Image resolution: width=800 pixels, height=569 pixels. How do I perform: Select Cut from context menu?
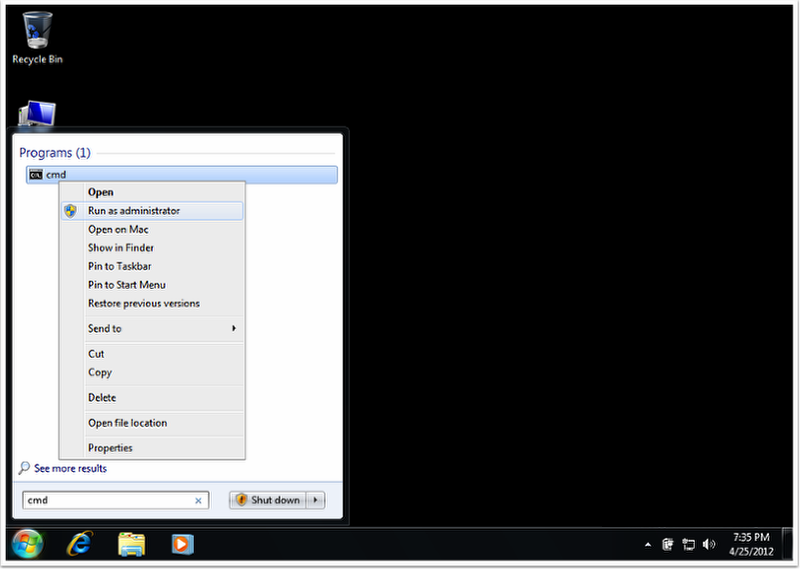[152, 354]
